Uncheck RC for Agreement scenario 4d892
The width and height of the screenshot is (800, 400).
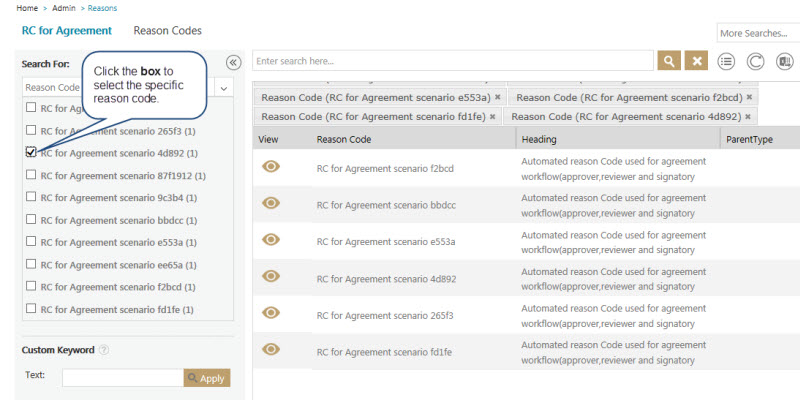(32, 153)
